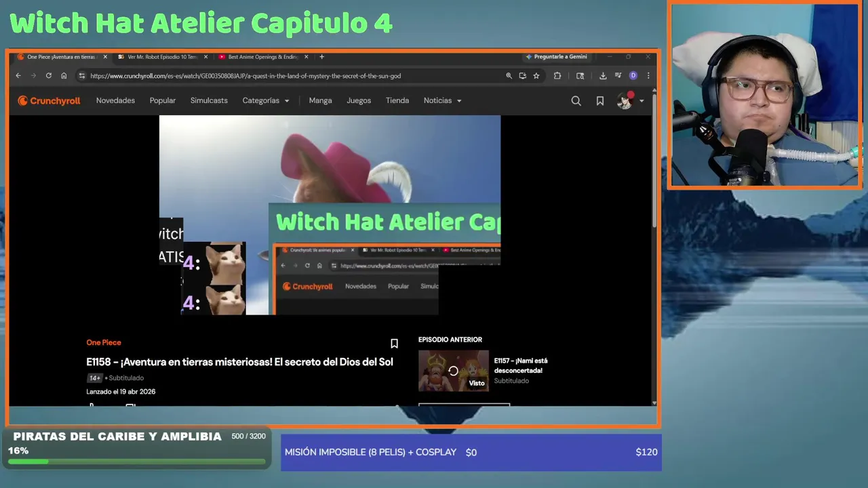Switch to the One Piece Aventura tab
Viewport: 868px width, 488px height.
pos(62,57)
